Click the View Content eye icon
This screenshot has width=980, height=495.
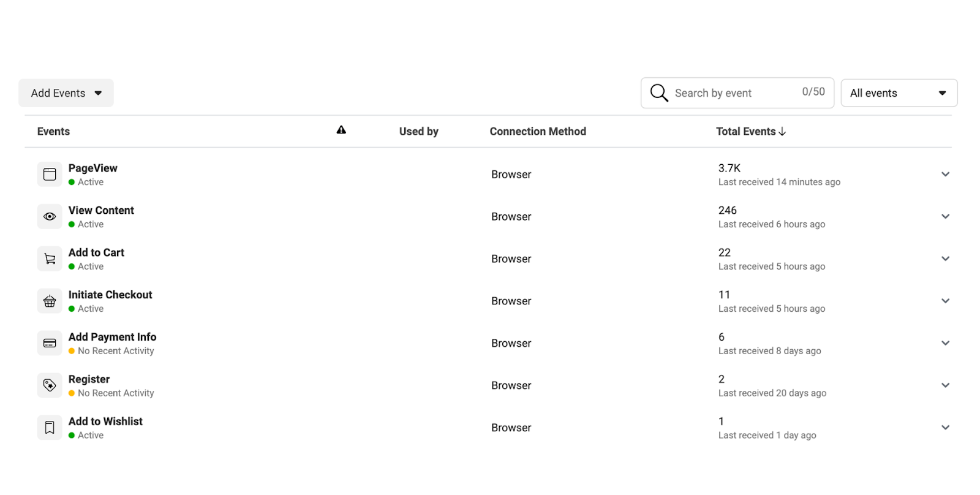[50, 217]
